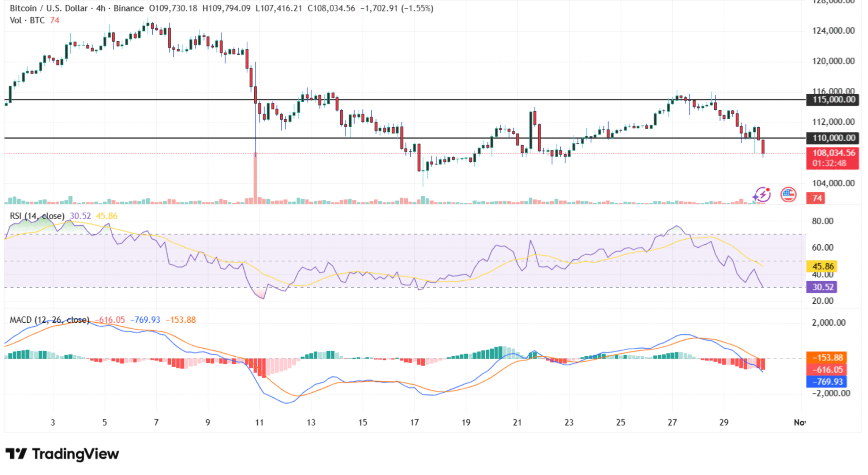Click the 115,000.00 horizontal line price label
The width and height of the screenshot is (868, 475).
coord(832,100)
